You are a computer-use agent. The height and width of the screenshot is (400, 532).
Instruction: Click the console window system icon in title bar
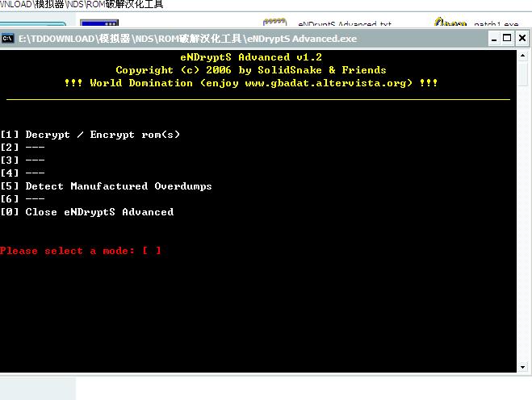[7, 38]
